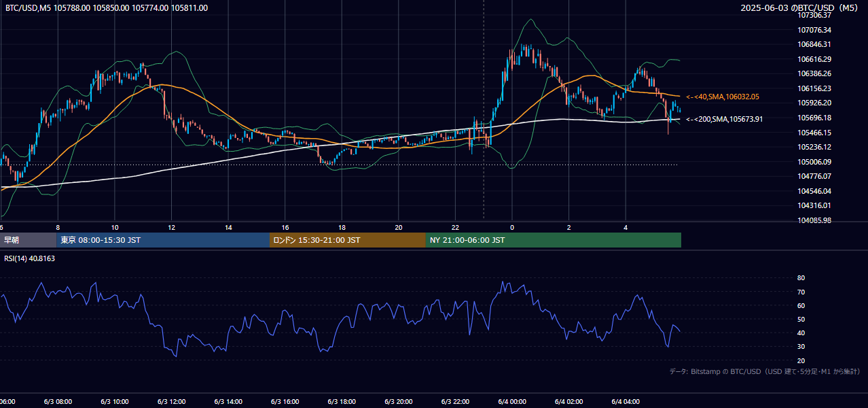Click price axis value 104085.98

815,220
